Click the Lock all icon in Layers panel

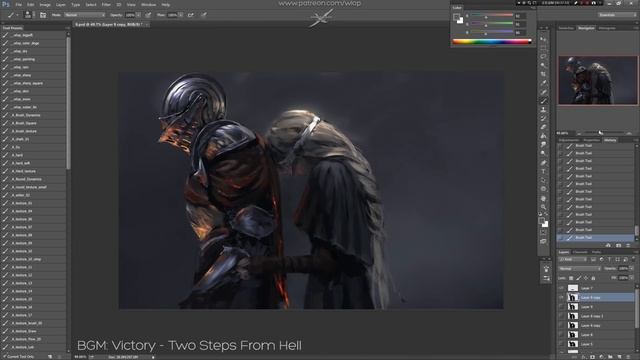click(x=593, y=278)
